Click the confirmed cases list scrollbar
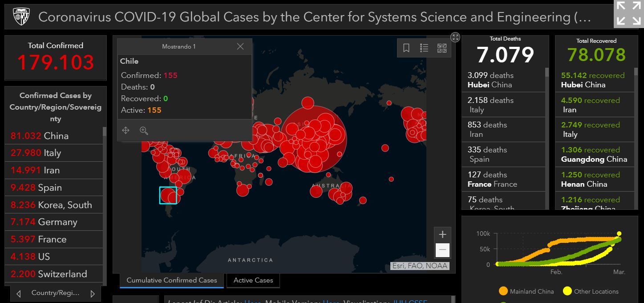Screen dimensions: 644x303 tap(105, 201)
